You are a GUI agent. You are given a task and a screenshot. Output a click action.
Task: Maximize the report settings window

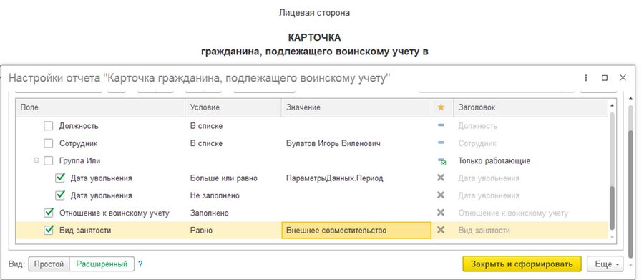(605, 78)
